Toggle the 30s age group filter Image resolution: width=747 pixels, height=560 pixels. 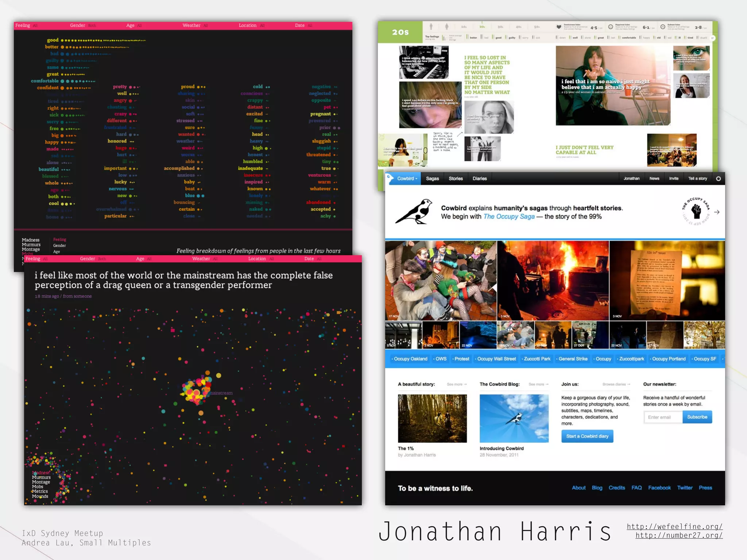tap(500, 27)
